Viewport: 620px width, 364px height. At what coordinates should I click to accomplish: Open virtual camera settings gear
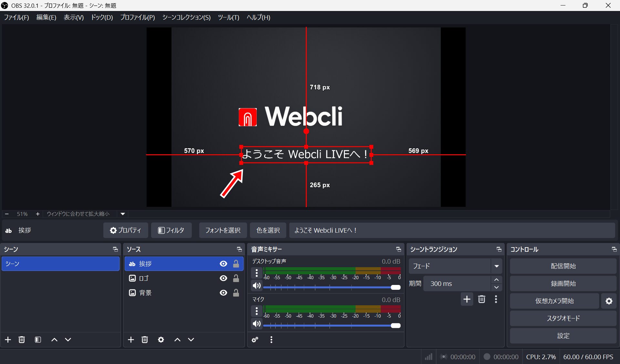click(609, 301)
